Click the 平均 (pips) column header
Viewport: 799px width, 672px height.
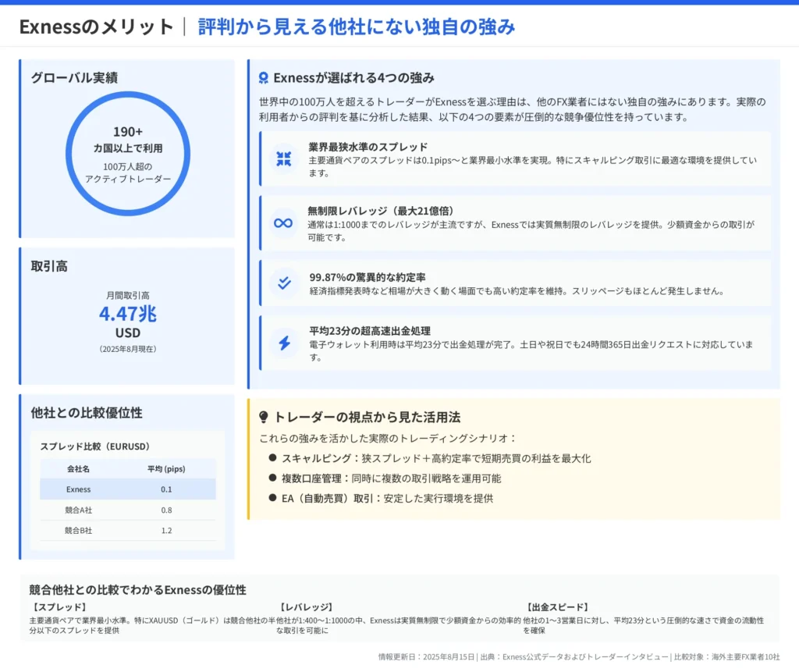pos(167,468)
